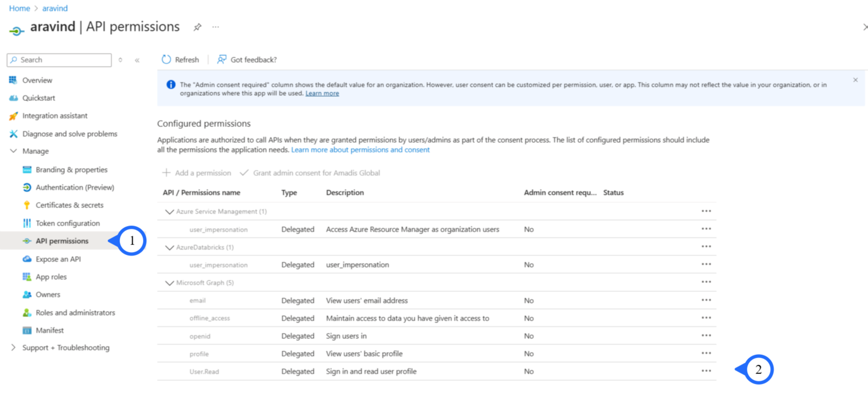The height and width of the screenshot is (394, 868).
Task: Collapse the Manage section in sidebar
Action: [x=13, y=151]
